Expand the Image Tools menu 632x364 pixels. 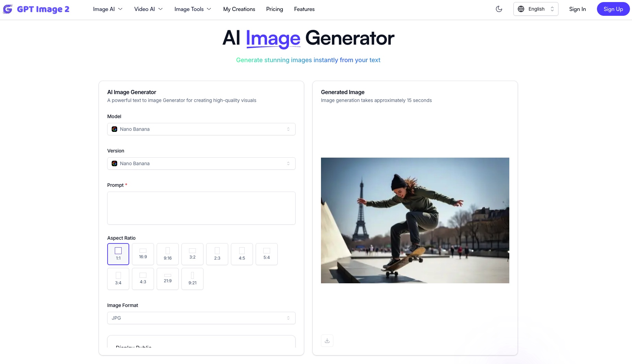[x=193, y=9]
